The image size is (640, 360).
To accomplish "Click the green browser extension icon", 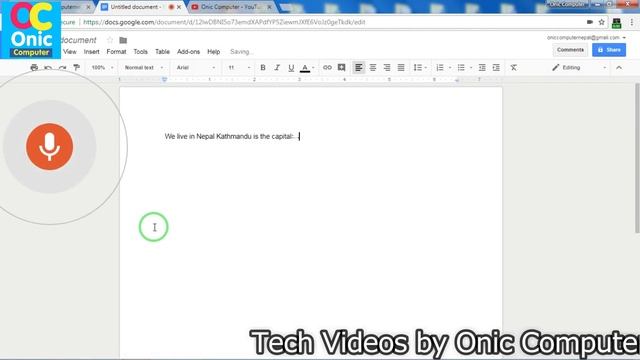I will (616, 23).
